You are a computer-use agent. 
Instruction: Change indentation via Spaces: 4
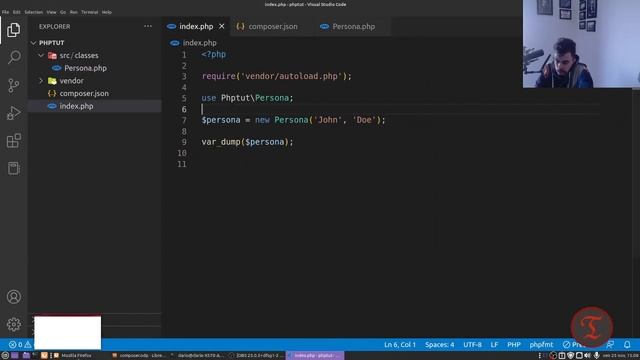440,345
